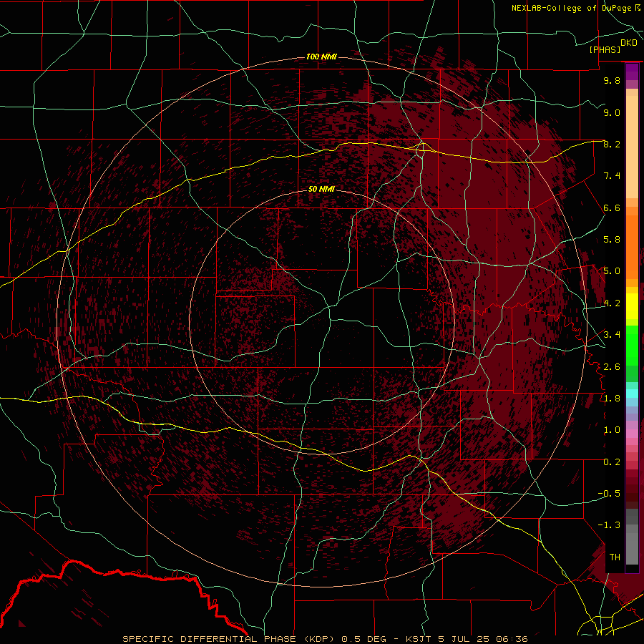Screen dimensions: 644x644
Task: Click the 9.8 value on the scale
Action: click(x=612, y=80)
